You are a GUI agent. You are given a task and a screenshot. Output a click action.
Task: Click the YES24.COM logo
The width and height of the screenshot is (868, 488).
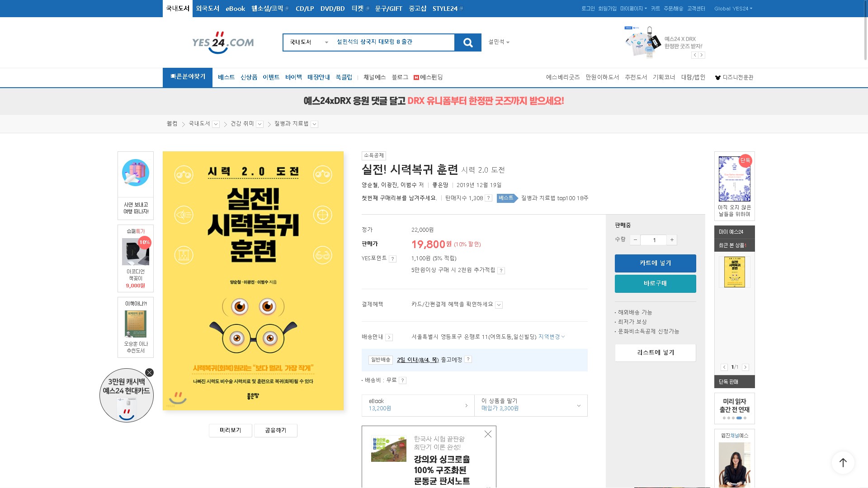point(223,42)
